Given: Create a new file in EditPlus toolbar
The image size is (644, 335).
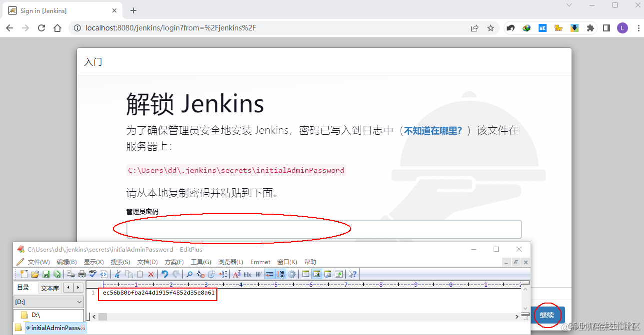Looking at the screenshot, I should pyautogui.click(x=24, y=274).
